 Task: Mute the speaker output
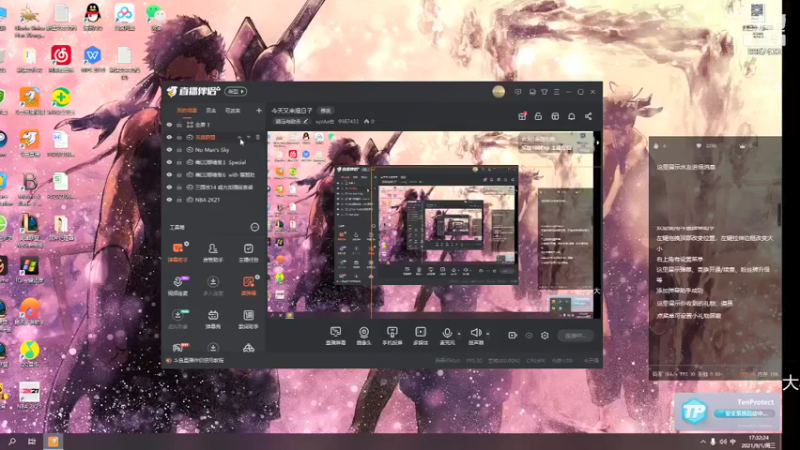point(476,333)
